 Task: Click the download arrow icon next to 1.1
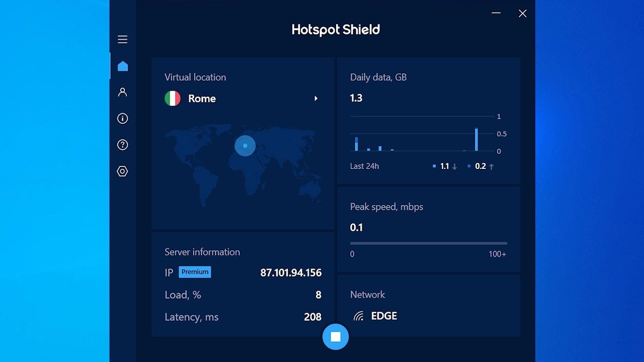tap(454, 166)
